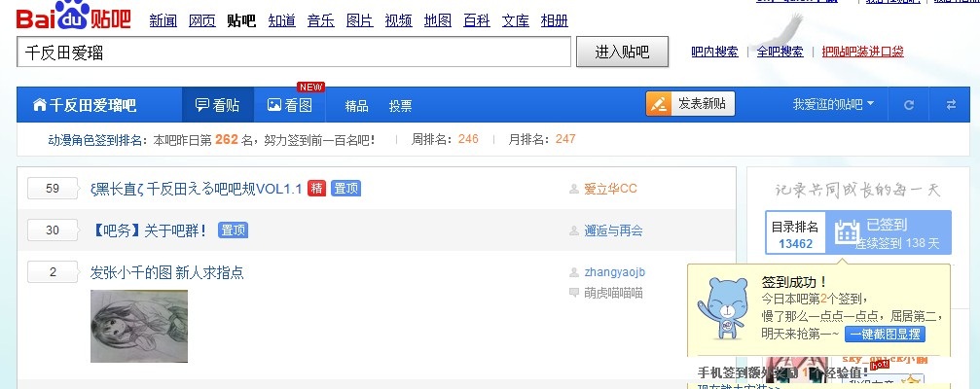Click the reply count 2
Viewport: 980px width, 389px height.
point(54,271)
